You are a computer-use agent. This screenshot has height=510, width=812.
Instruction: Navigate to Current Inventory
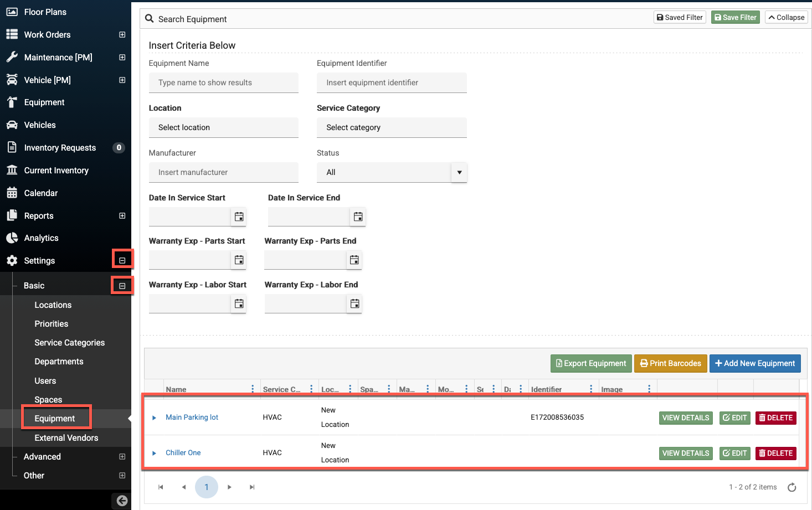(x=56, y=171)
